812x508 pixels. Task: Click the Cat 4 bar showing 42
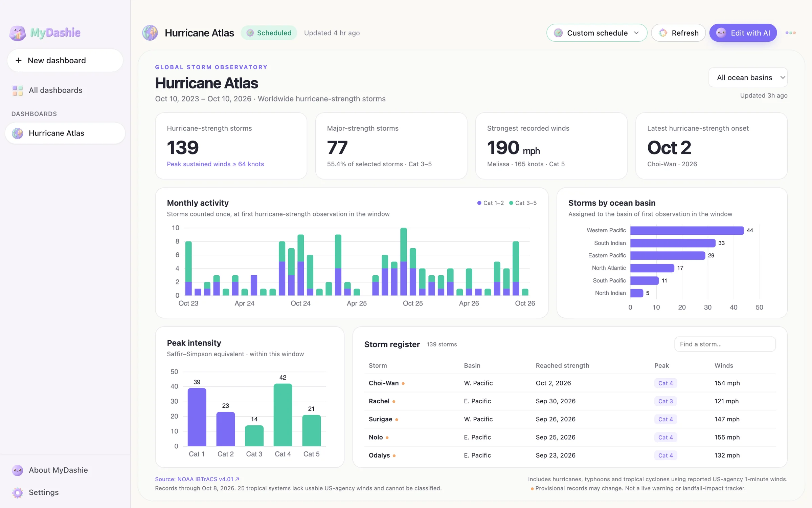pyautogui.click(x=283, y=415)
